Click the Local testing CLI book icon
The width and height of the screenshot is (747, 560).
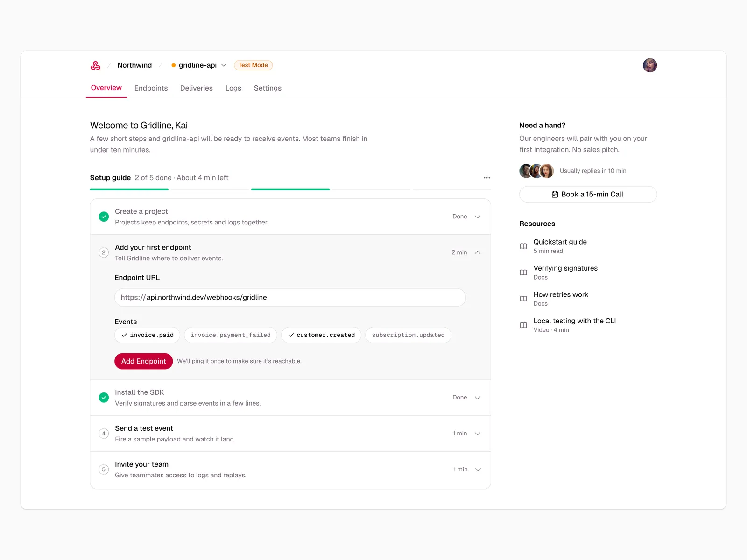523,325
